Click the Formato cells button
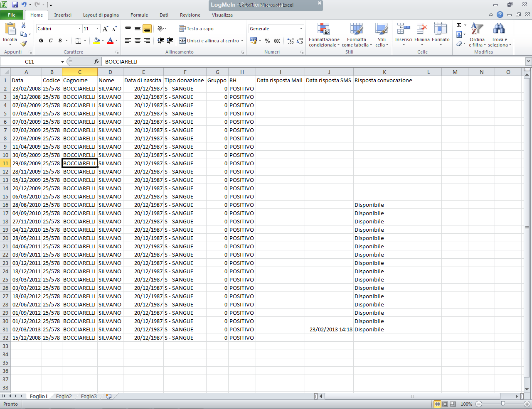 [x=441, y=34]
